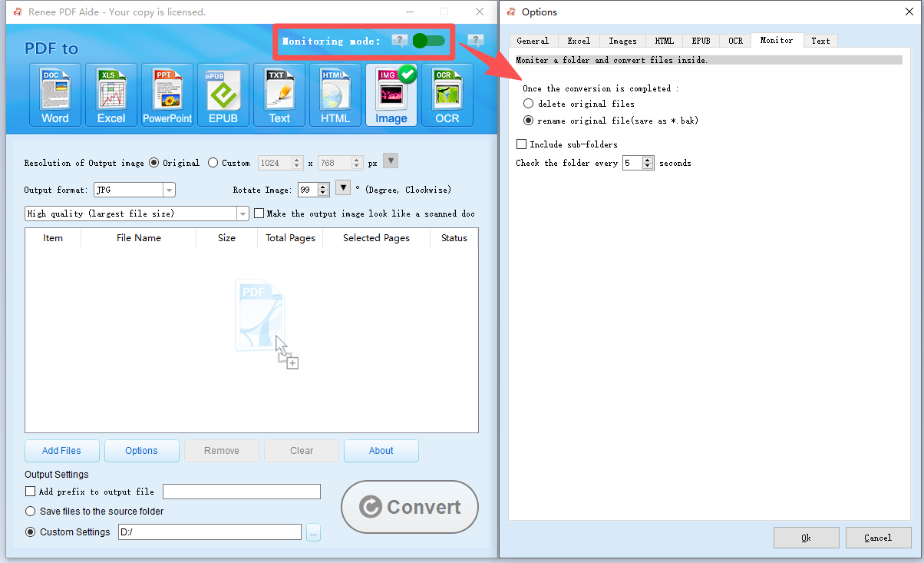
Task: Choose PowerPoint as output format
Action: tap(167, 94)
